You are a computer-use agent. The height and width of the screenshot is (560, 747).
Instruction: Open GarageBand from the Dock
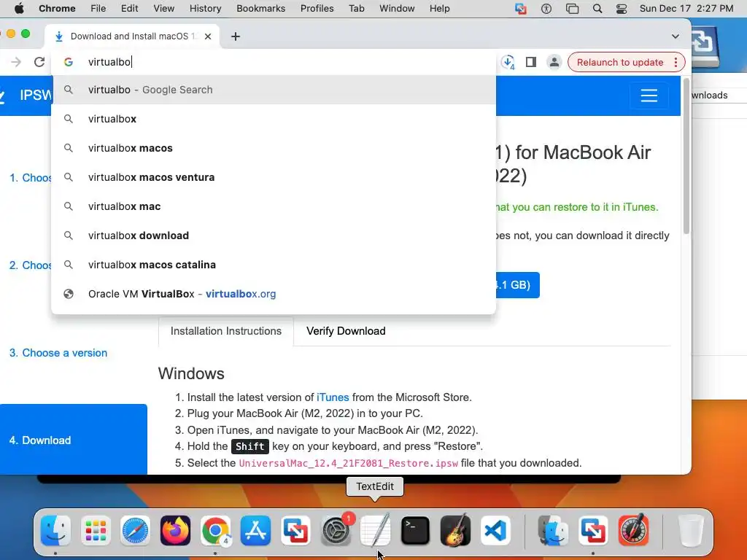pyautogui.click(x=455, y=531)
